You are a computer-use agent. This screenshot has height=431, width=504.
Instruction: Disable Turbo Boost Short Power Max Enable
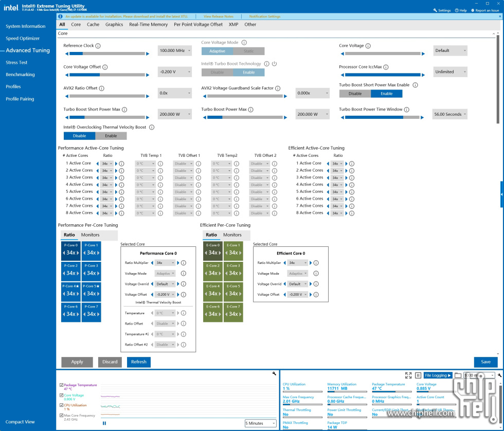click(355, 94)
